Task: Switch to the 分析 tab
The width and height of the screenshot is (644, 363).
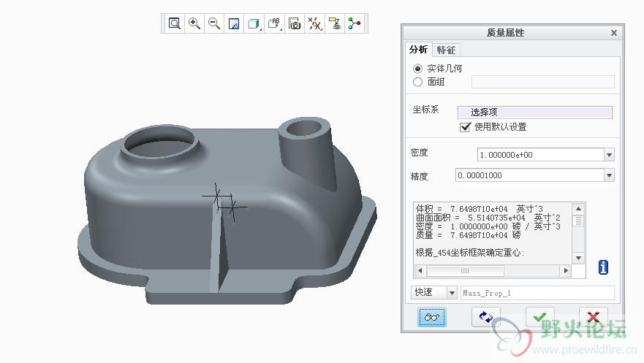Action: pyautogui.click(x=418, y=50)
